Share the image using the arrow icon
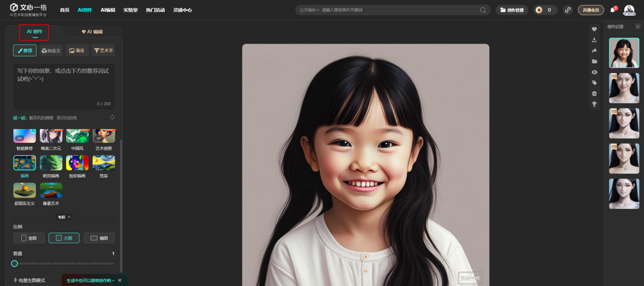This screenshot has height=286, width=644. (x=594, y=50)
